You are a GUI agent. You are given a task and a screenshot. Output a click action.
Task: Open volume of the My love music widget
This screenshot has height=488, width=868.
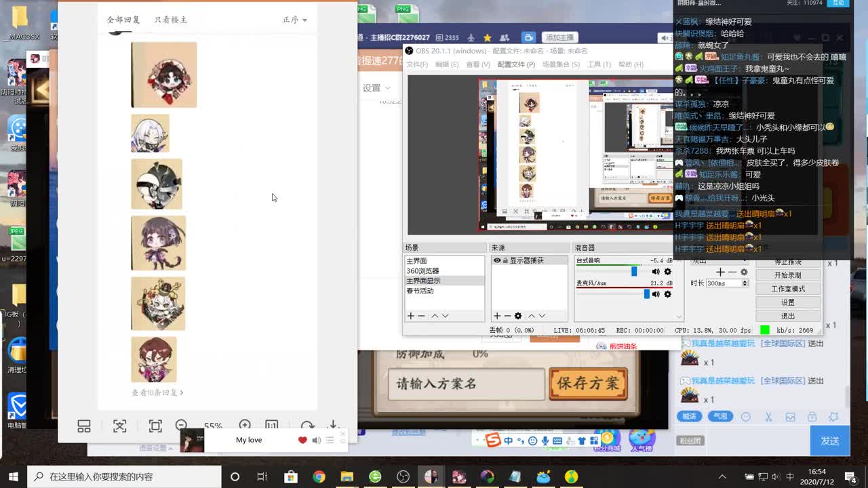[x=316, y=441]
